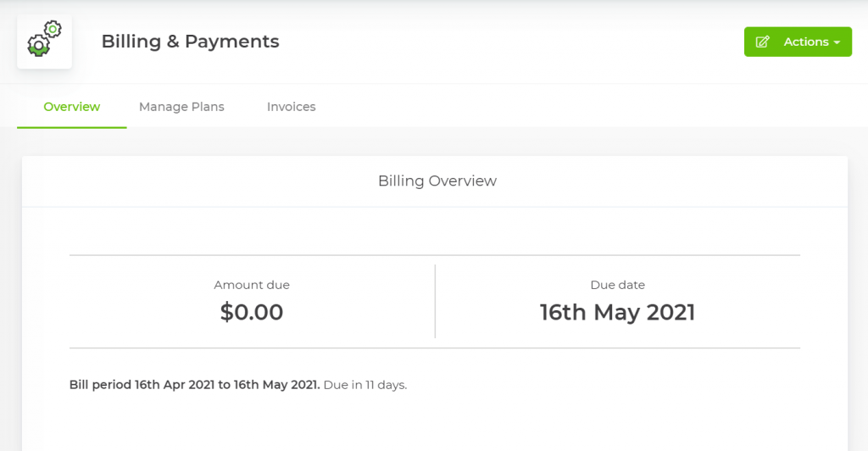This screenshot has height=451, width=868.
Task: Select the Amount due label
Action: click(x=252, y=285)
